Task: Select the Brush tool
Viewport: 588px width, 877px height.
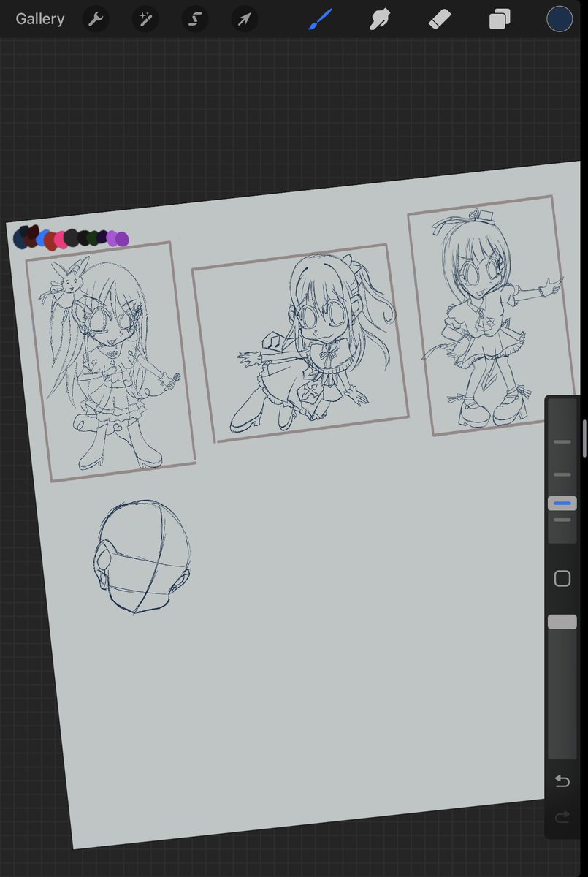Action: point(320,19)
